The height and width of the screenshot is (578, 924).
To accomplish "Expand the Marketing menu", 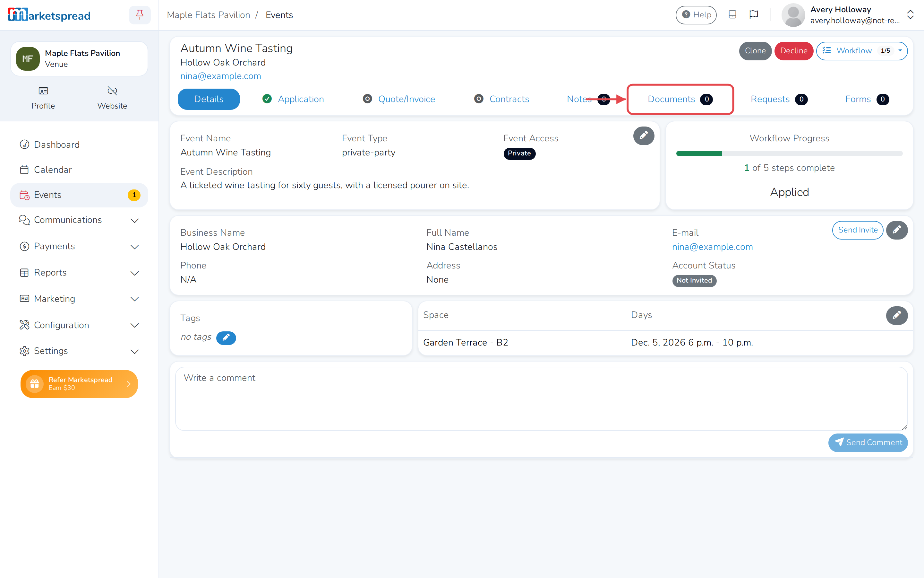I will coord(79,299).
